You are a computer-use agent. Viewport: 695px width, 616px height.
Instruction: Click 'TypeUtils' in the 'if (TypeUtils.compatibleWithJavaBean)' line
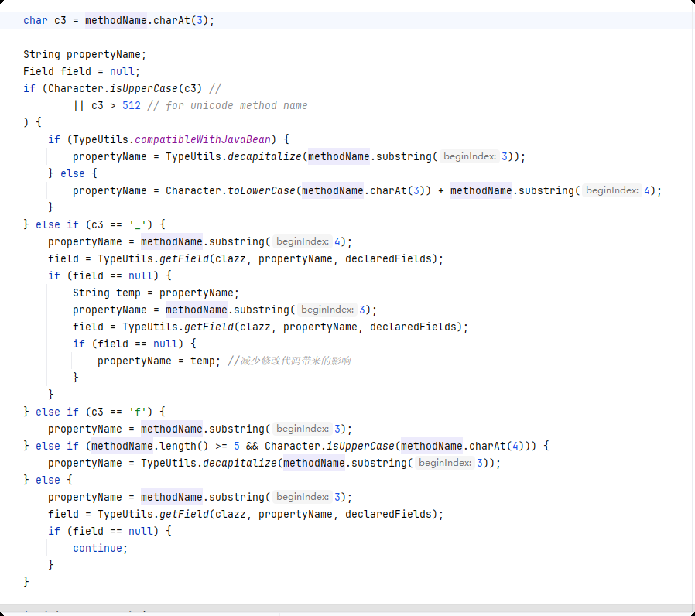pos(100,139)
